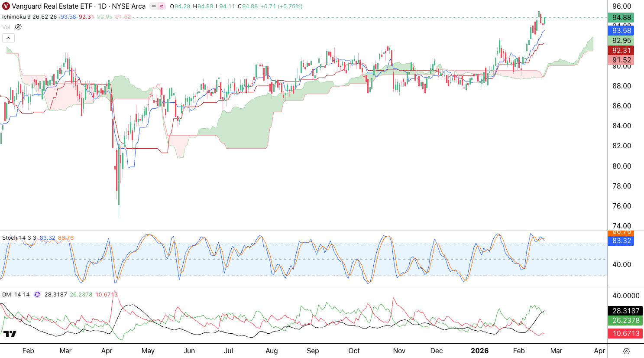Click the black 28.3187 DMI axis label
Viewport: 644px width, 358px height.
(626, 311)
